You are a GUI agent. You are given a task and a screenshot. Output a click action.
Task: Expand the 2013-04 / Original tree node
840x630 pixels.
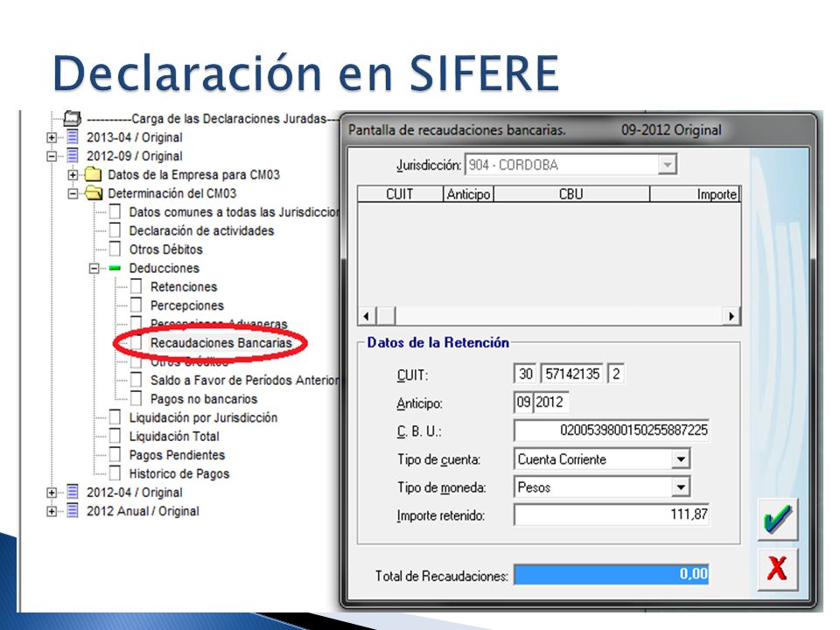click(x=52, y=137)
